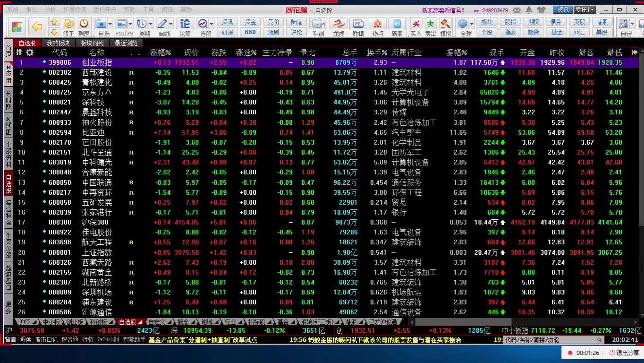
Task: Run the 测速 speed test
Action: point(84,26)
